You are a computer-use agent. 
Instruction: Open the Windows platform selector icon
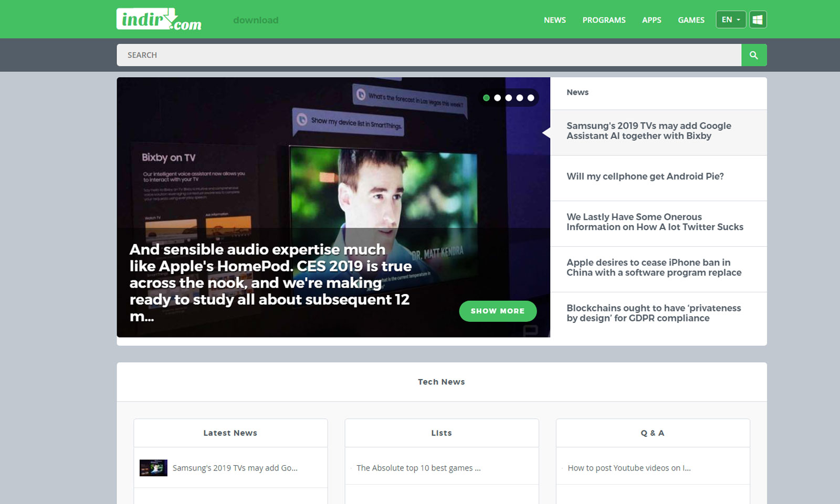coord(758,19)
